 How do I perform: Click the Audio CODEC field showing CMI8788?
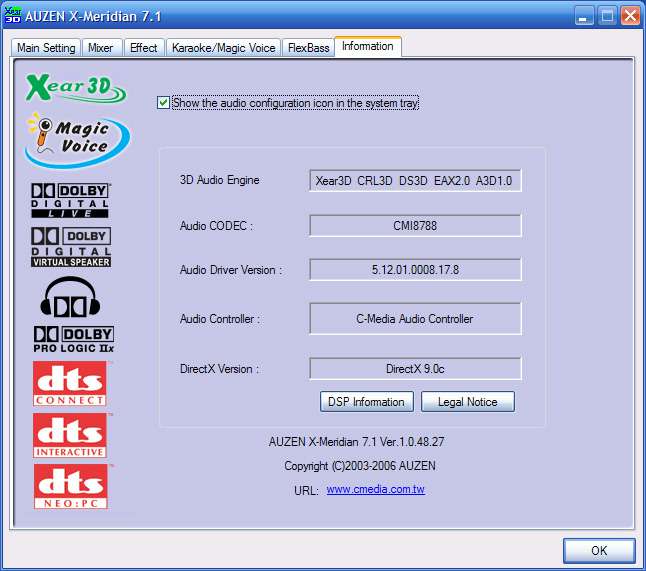415,225
